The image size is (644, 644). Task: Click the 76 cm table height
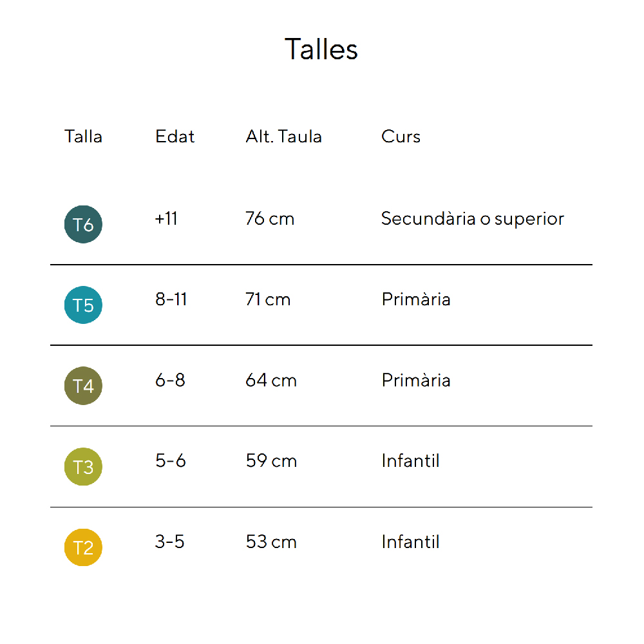270,219
